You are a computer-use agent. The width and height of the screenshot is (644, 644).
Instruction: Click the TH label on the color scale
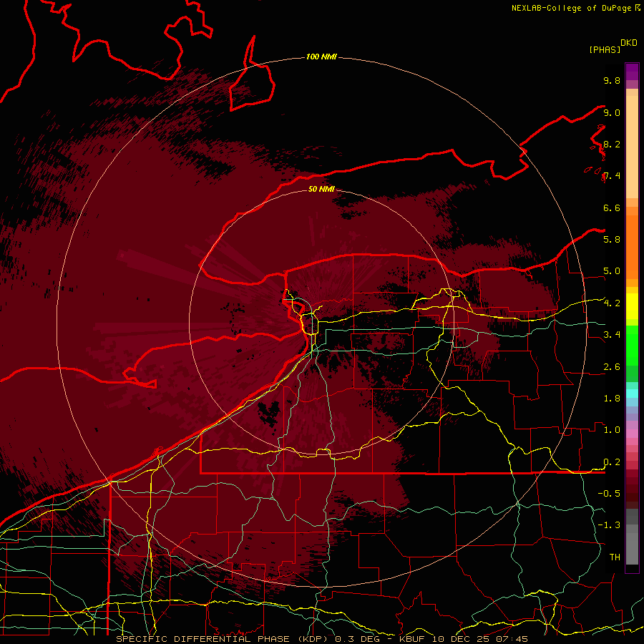615,557
